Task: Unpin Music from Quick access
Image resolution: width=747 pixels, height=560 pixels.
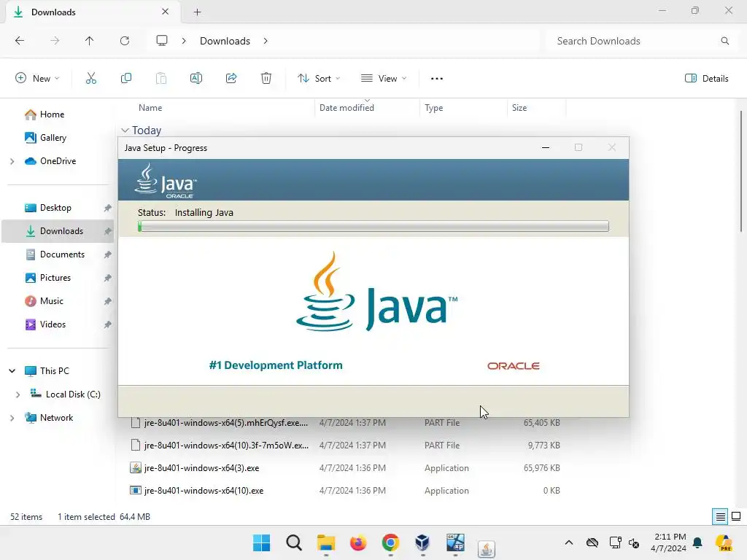Action: tap(108, 301)
